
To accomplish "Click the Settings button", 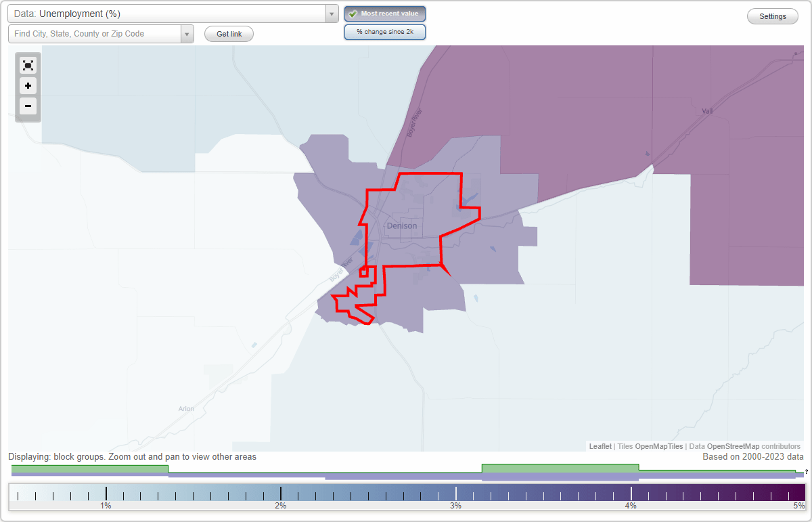I will 772,16.
